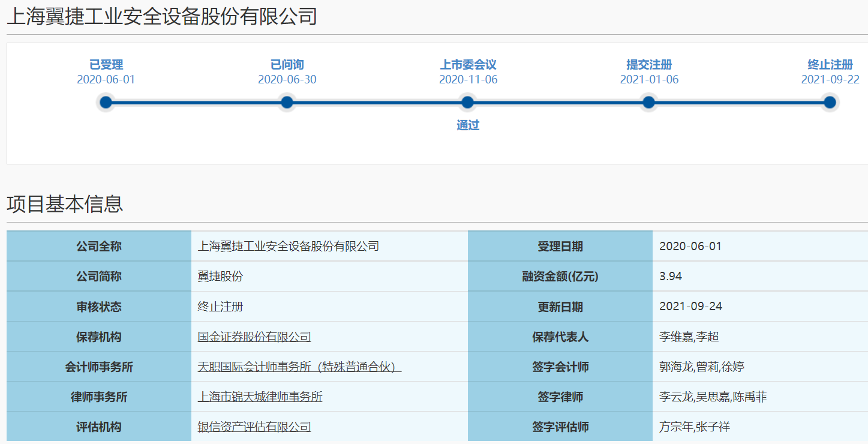Click the 签字会计师 header cell
868x444 pixels.
click(x=560, y=367)
